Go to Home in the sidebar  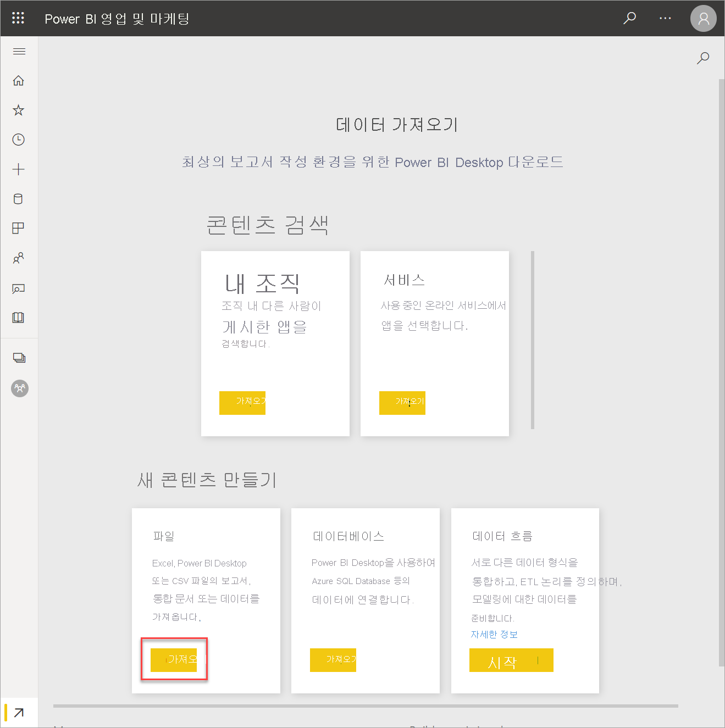click(x=19, y=81)
